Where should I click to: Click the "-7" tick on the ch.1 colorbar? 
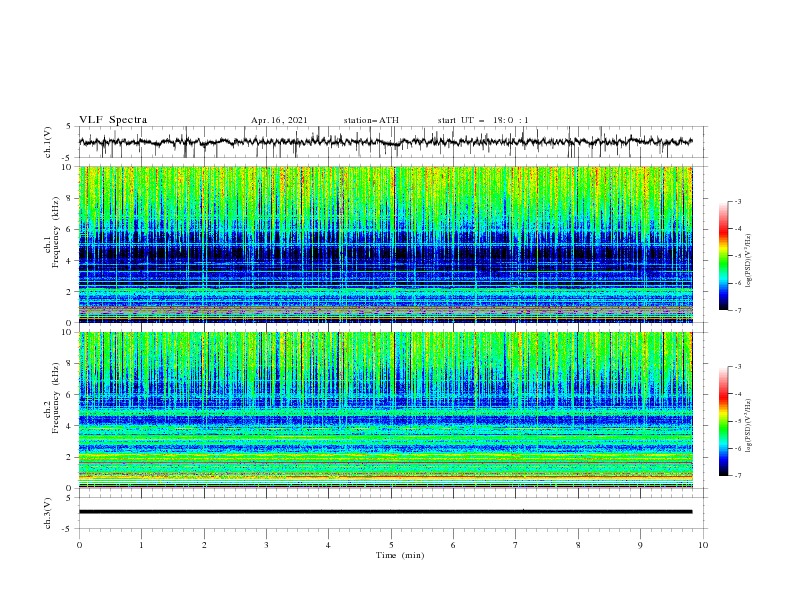coord(738,310)
